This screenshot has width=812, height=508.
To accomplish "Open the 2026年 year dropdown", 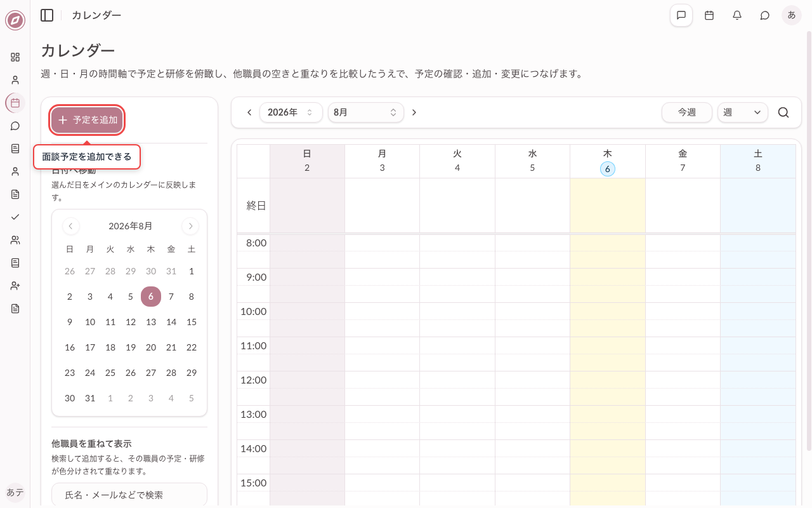I will [x=291, y=112].
